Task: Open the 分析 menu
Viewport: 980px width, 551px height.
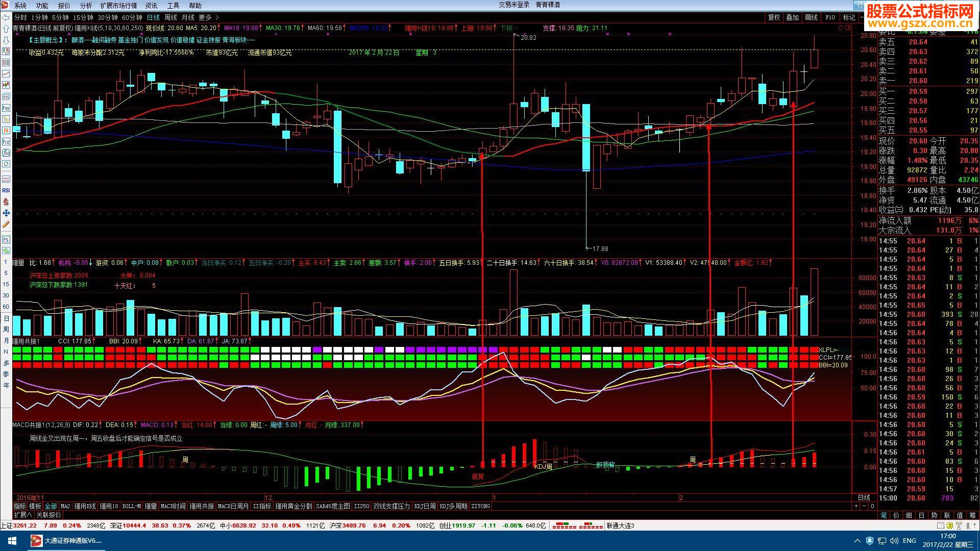Action: [86, 6]
